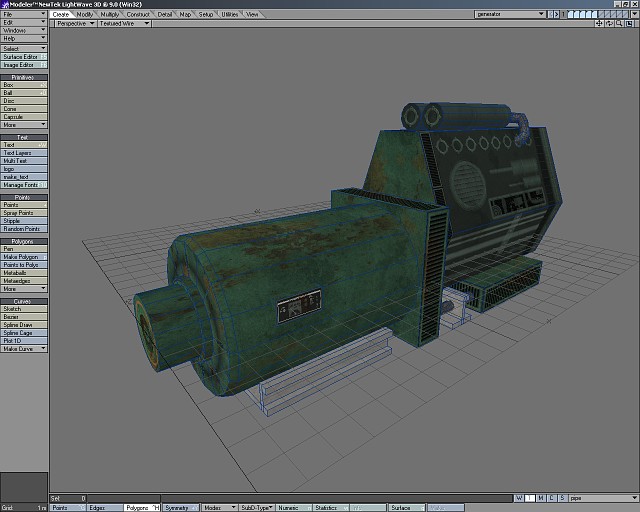The width and height of the screenshot is (640, 512).
Task: Open layer options dropdown arrow at top right
Action: (635, 14)
